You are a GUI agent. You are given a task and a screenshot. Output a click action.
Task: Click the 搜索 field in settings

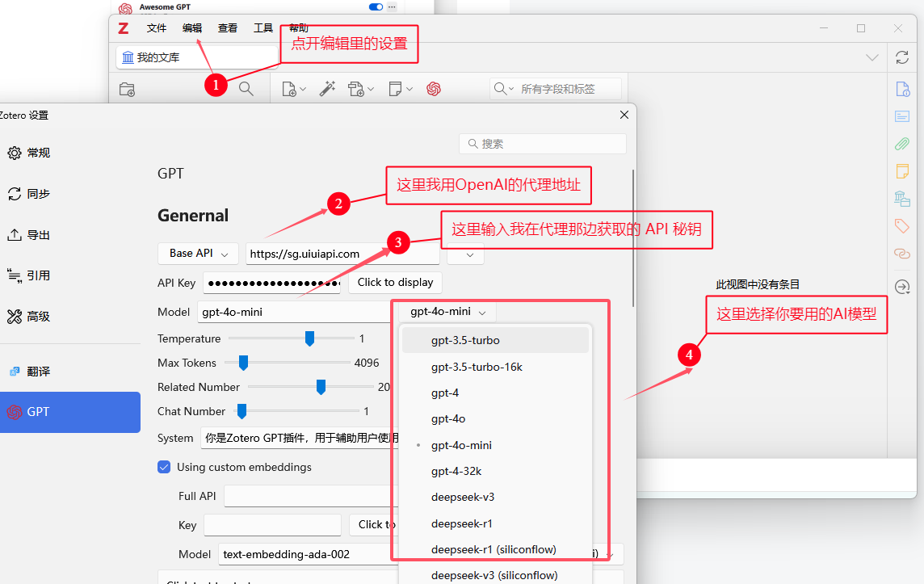tap(543, 144)
